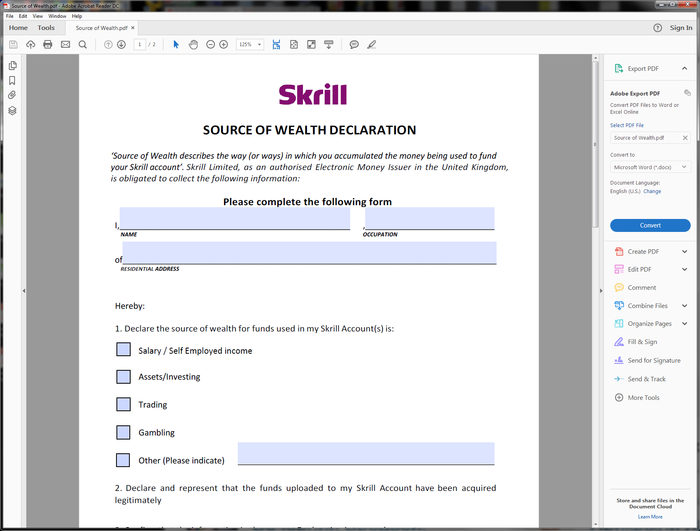Click Change document language link

(x=652, y=191)
